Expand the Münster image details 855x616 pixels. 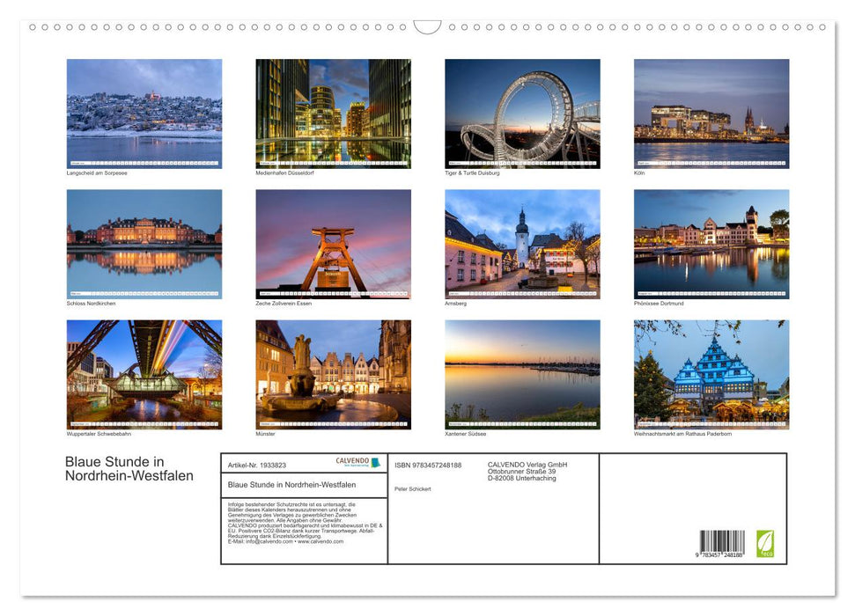click(264, 433)
